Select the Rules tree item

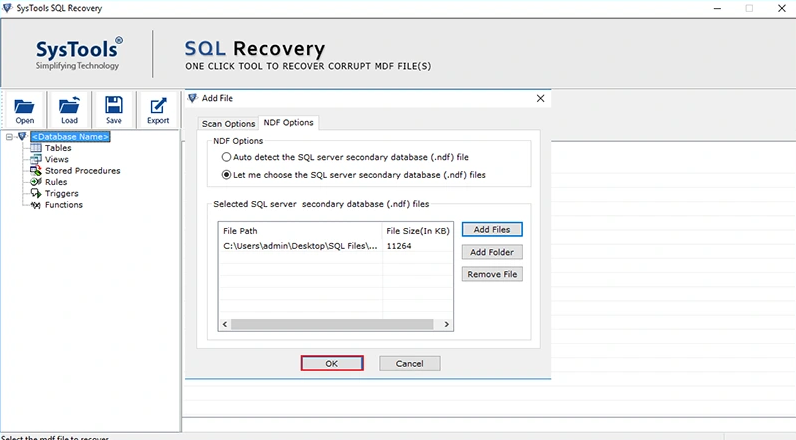coord(56,182)
